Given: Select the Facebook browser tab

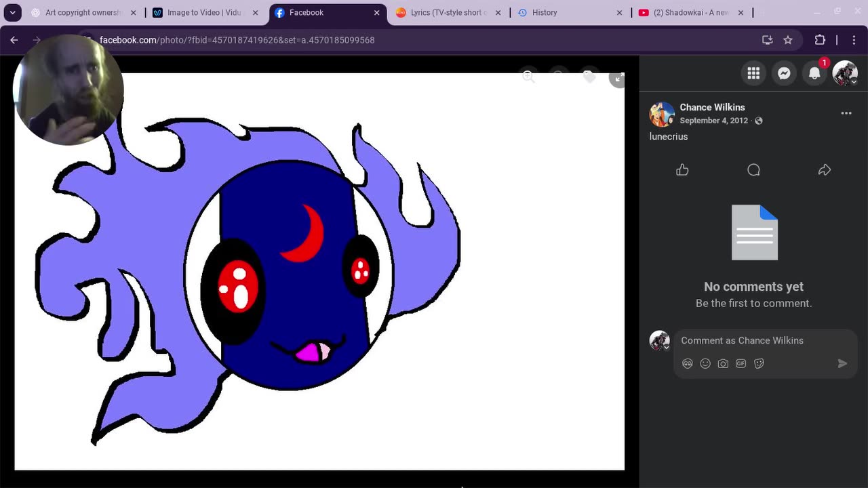Looking at the screenshot, I should [328, 12].
